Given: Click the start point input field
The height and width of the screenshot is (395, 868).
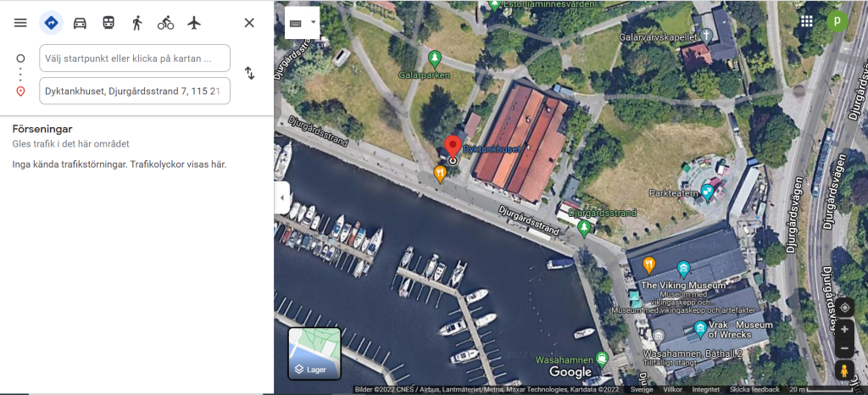Looking at the screenshot, I should click(135, 58).
